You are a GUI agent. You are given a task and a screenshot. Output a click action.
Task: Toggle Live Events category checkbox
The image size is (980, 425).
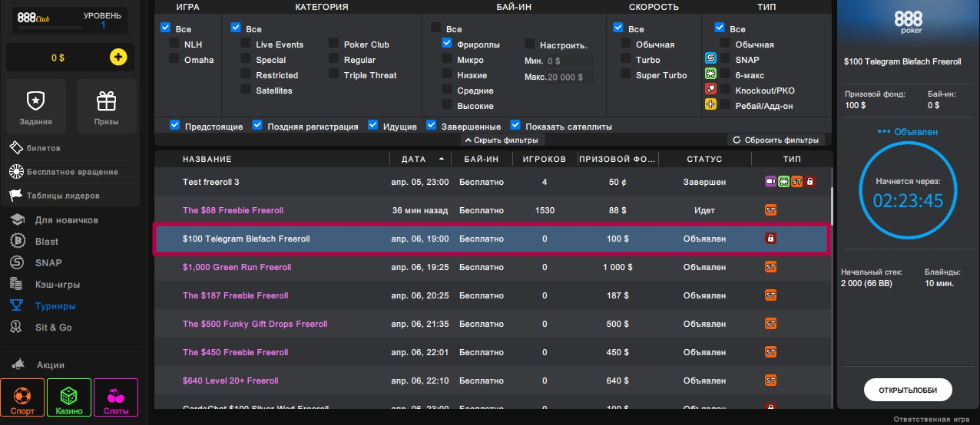(x=246, y=44)
